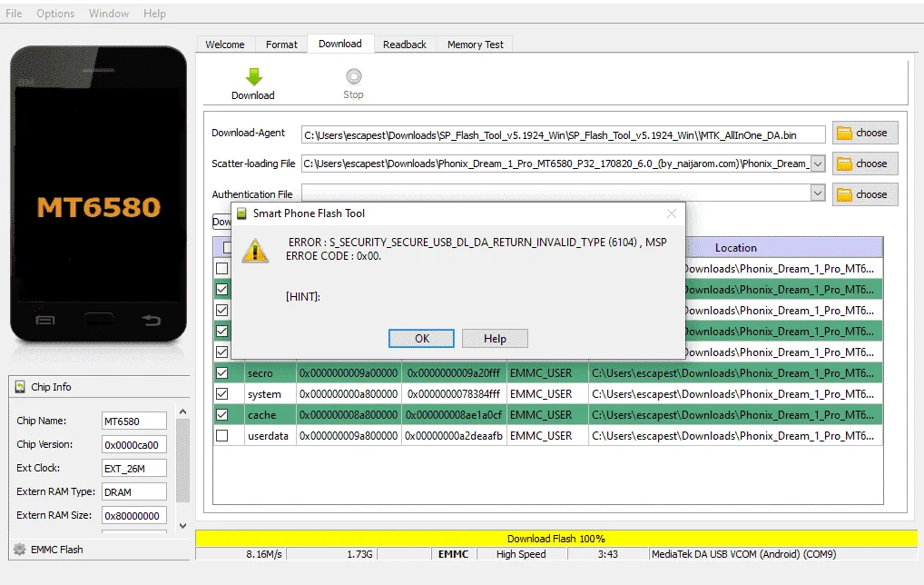Click choose button for Download-Agent
The height and width of the screenshot is (585, 924).
pos(865,134)
